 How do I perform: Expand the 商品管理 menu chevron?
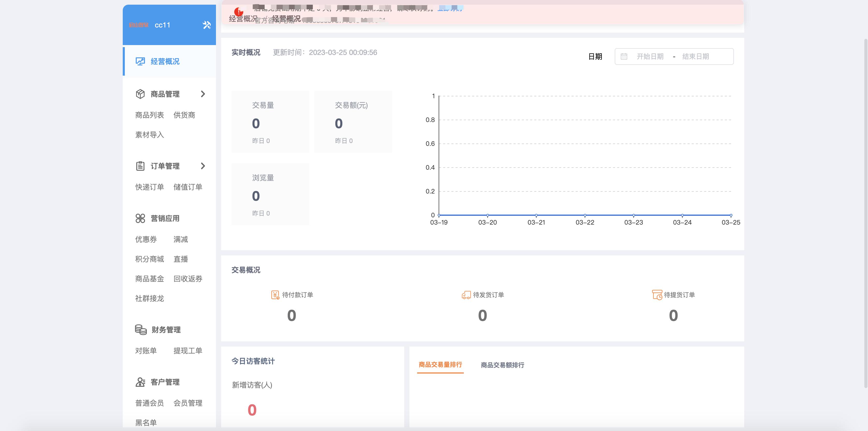point(203,94)
